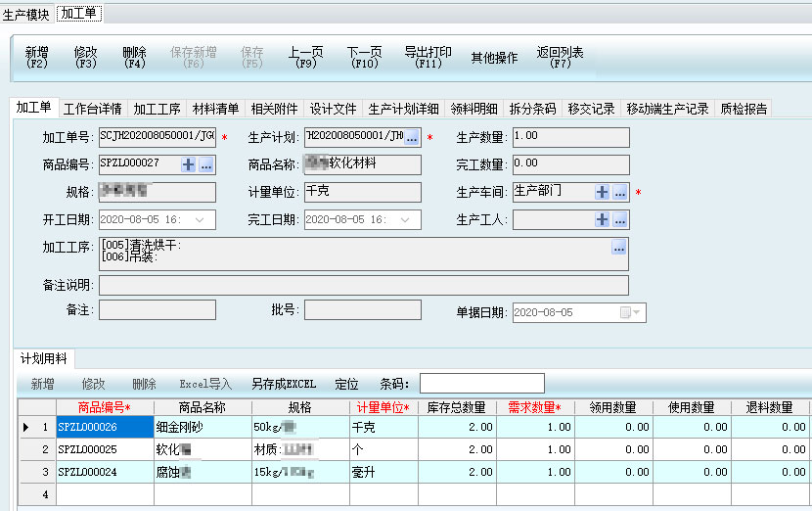Click inside the 条码 input box

tap(481, 384)
